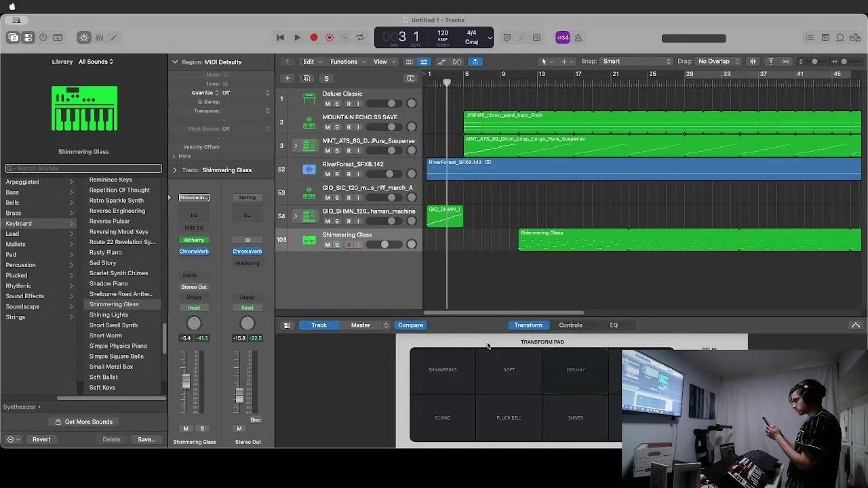The image size is (868, 488).
Task: Expand MNT_ATS_80 track stack triangle
Action: pyautogui.click(x=296, y=146)
